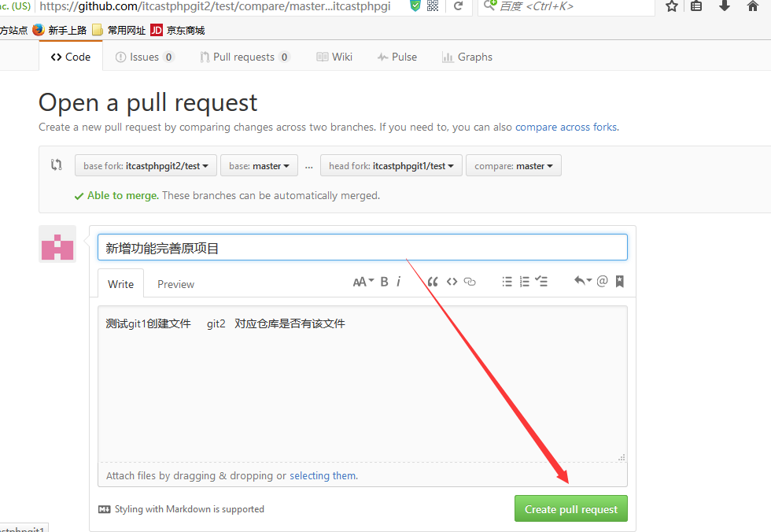Click the selecting them attachment link

point(323,475)
